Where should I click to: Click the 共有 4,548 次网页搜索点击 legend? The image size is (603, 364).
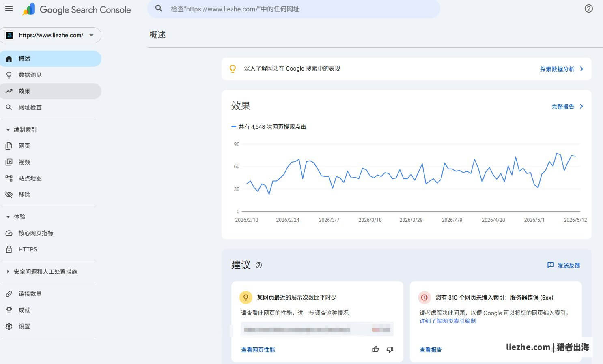[269, 127]
